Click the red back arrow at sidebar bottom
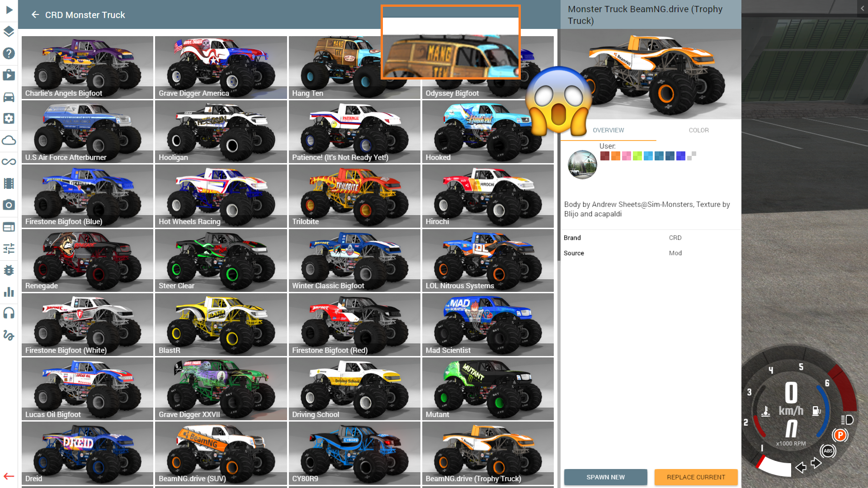The height and width of the screenshot is (488, 868). pyautogui.click(x=9, y=476)
